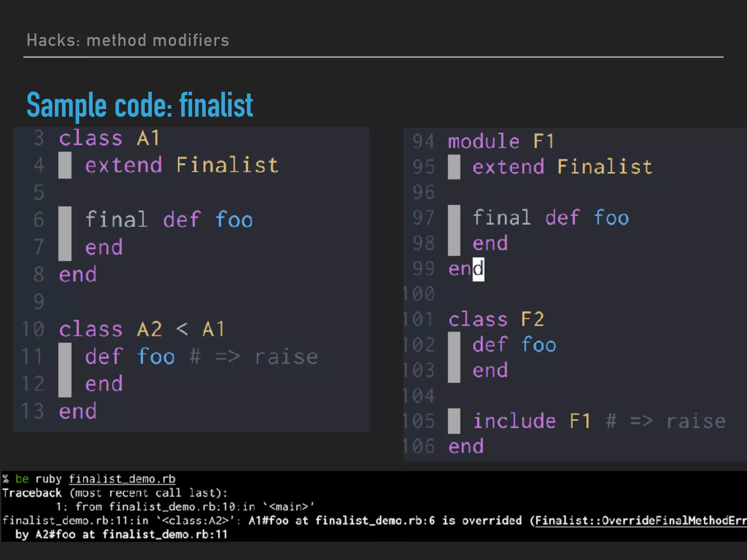Click 'class F2' on line 101
747x560 pixels.
[496, 320]
